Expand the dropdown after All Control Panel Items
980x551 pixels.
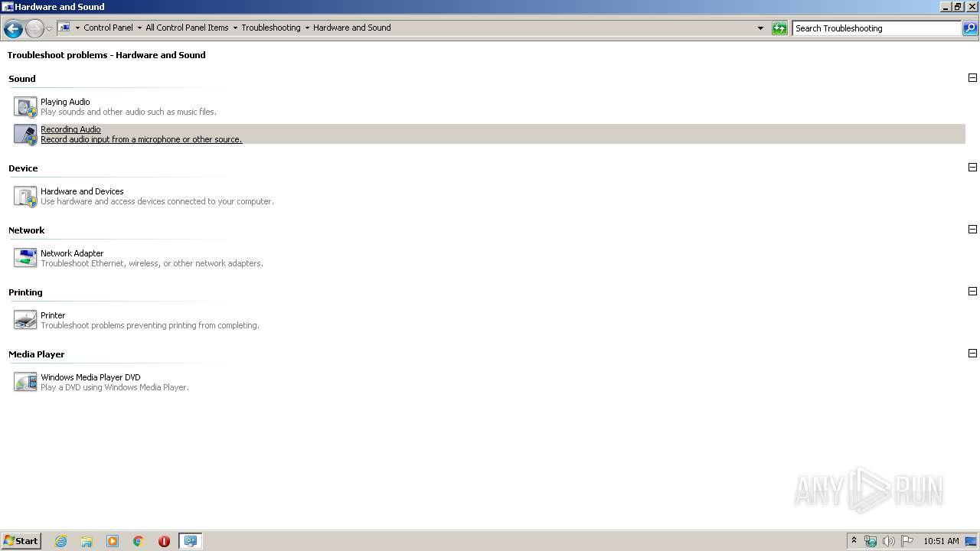(x=235, y=28)
